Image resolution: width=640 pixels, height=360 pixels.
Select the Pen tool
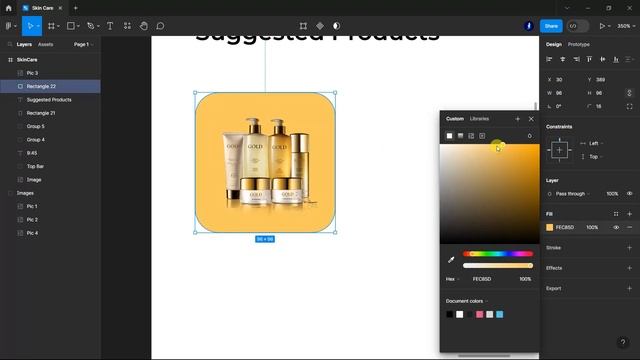pyautogui.click(x=91, y=26)
